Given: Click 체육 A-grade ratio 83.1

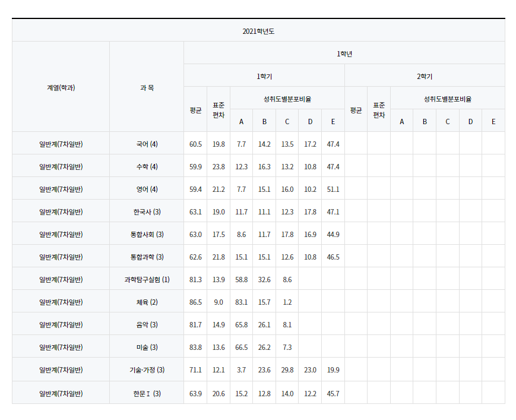Looking at the screenshot, I should (241, 302).
